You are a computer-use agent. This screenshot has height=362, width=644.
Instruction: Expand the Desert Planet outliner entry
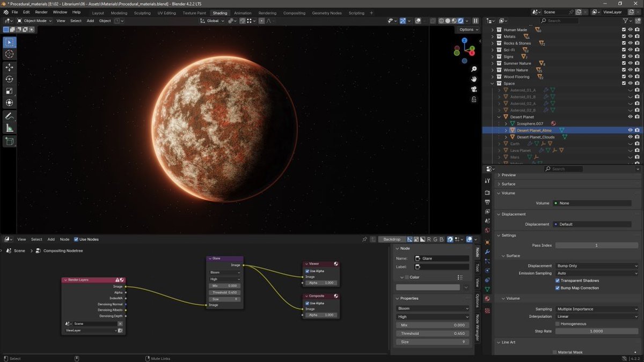pyautogui.click(x=499, y=116)
